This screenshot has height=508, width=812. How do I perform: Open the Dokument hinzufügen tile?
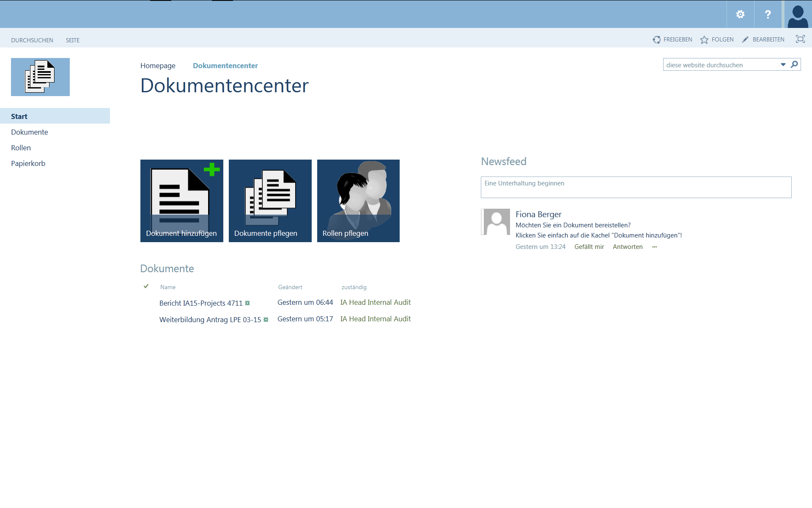(181, 201)
